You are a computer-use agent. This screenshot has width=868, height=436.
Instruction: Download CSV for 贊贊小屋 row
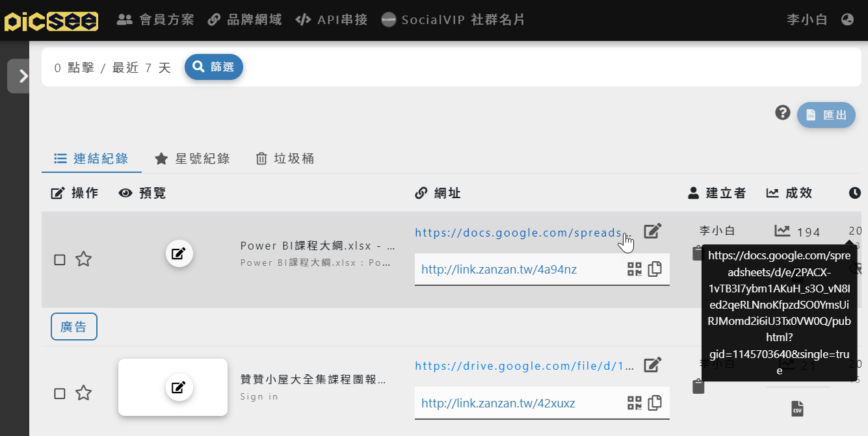(797, 408)
